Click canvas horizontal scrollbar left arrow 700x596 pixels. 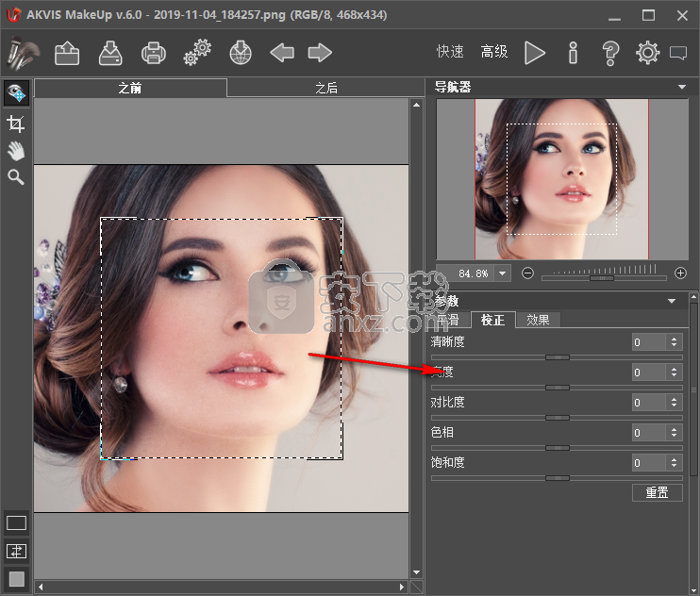click(x=41, y=587)
